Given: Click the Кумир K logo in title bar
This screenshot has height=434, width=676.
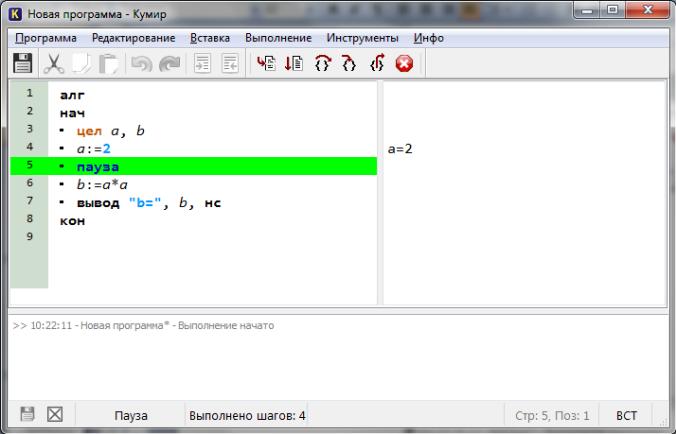Looking at the screenshot, I should tap(16, 14).
